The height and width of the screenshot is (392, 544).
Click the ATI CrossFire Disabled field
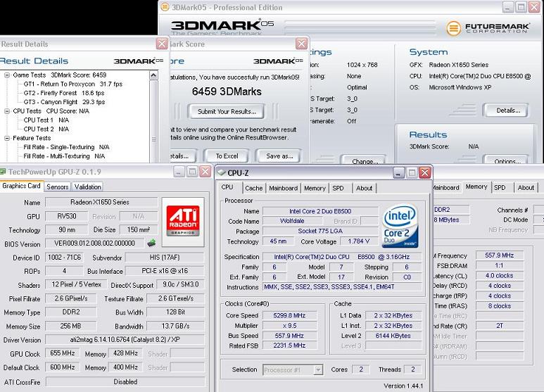(125, 381)
